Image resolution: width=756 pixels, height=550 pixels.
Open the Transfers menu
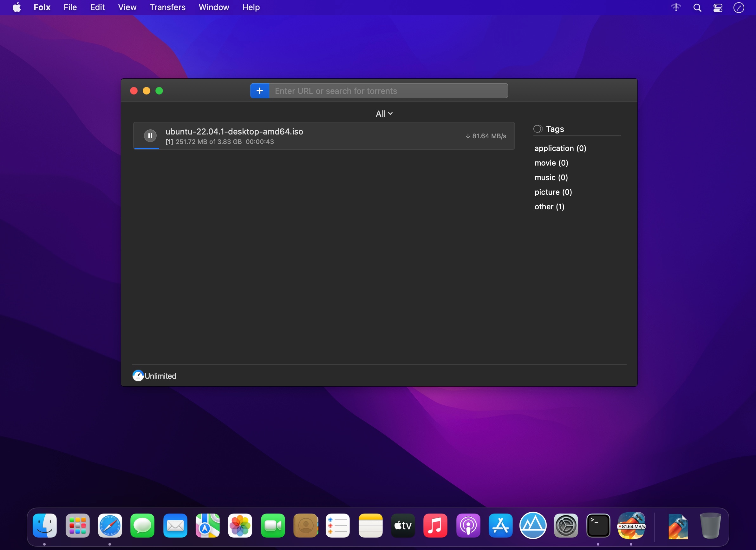click(167, 7)
